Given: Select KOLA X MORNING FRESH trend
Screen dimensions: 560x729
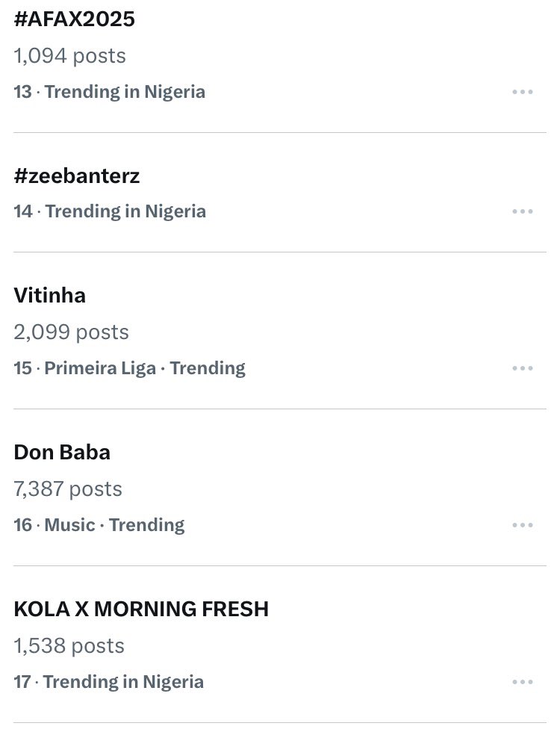Looking at the screenshot, I should [141, 609].
